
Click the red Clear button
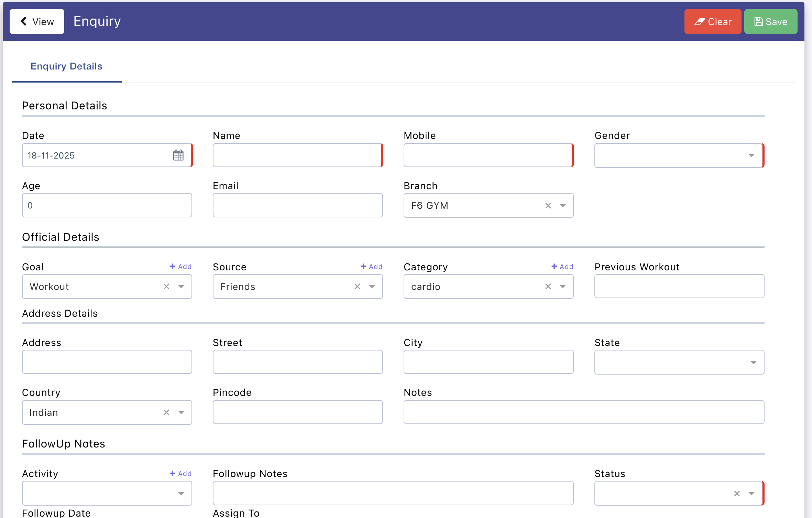point(712,22)
